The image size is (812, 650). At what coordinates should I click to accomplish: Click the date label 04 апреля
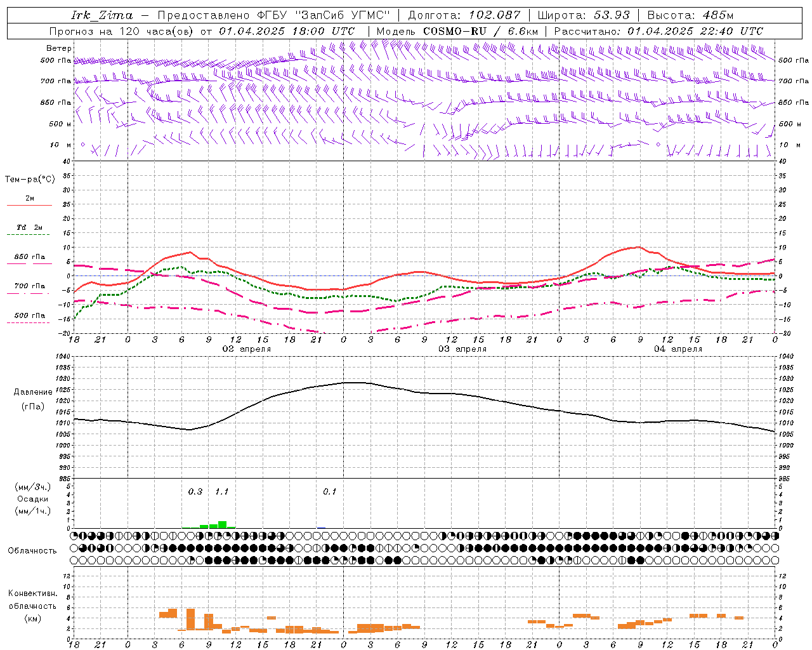pyautogui.click(x=678, y=349)
